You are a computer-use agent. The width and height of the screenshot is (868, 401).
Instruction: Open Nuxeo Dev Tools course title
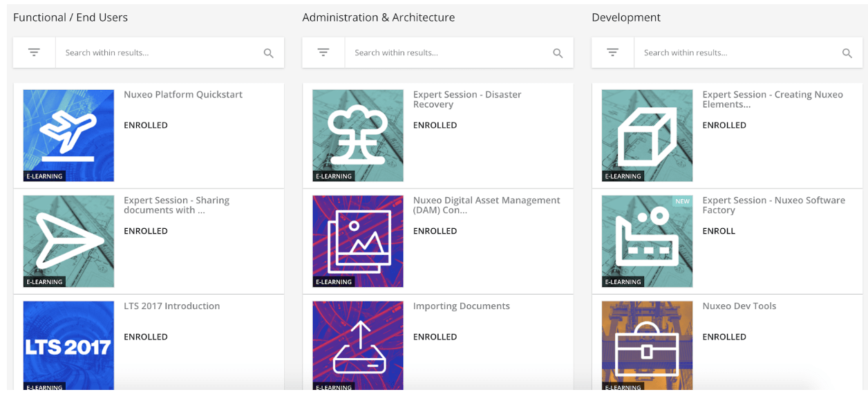click(x=739, y=306)
